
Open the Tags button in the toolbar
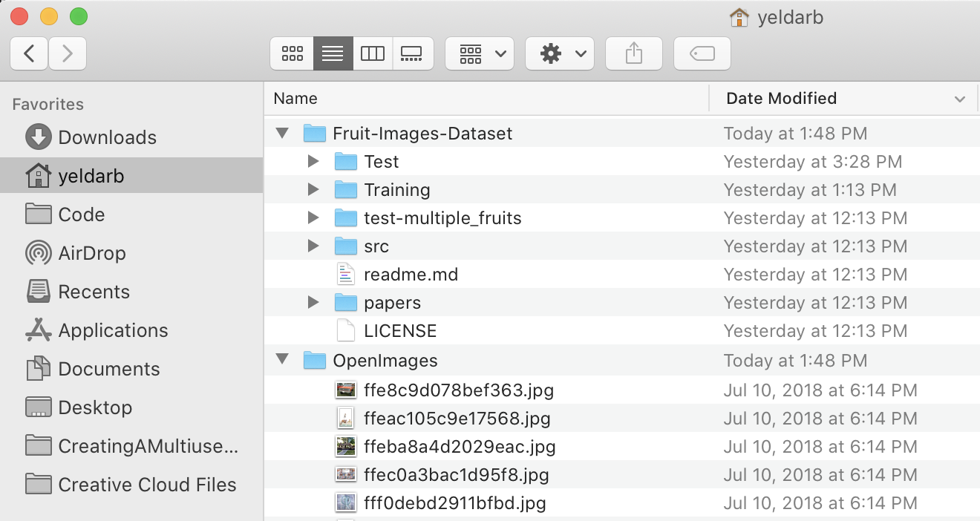point(702,53)
